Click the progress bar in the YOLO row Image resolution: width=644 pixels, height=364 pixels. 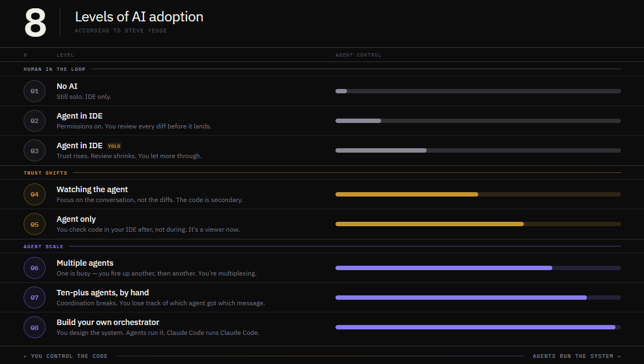tap(478, 150)
